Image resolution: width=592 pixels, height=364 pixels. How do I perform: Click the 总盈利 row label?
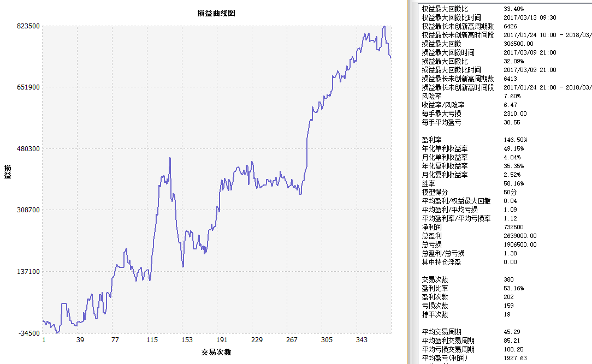tap(432, 236)
